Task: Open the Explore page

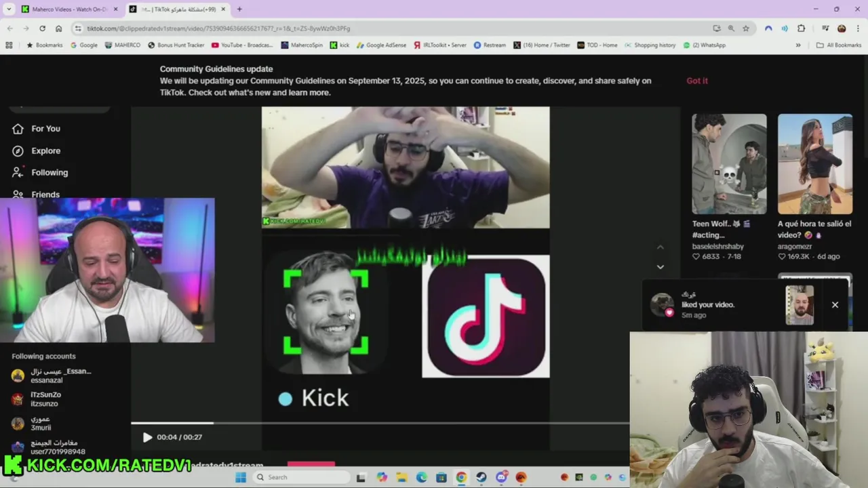Action: [x=36, y=150]
